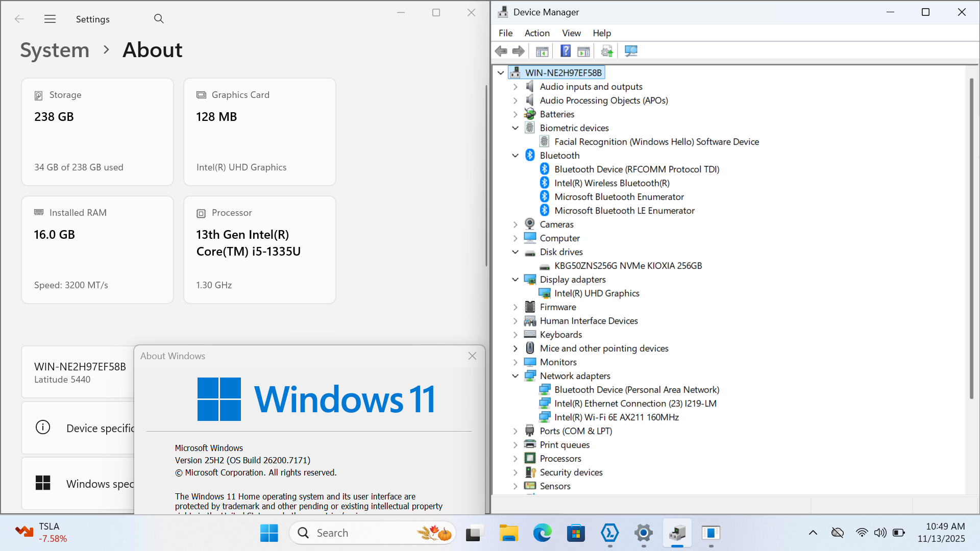
Task: Open the blue Help toolbar icon
Action: point(566,51)
